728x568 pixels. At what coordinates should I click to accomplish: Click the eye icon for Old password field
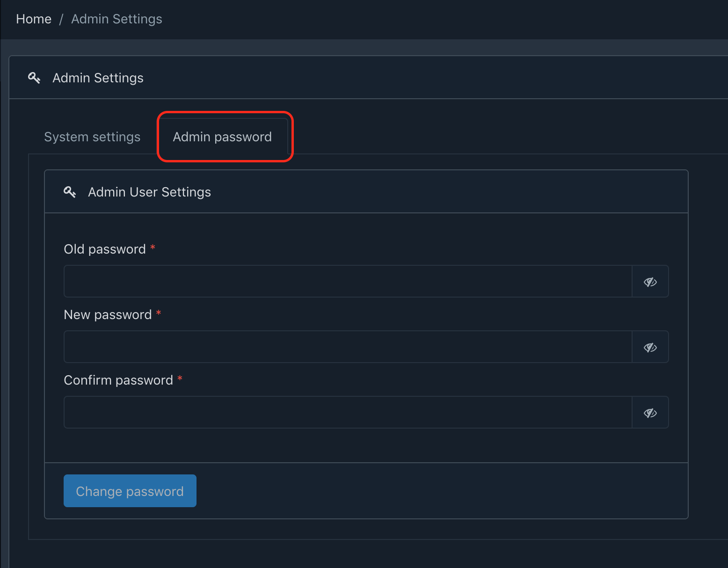tap(650, 281)
